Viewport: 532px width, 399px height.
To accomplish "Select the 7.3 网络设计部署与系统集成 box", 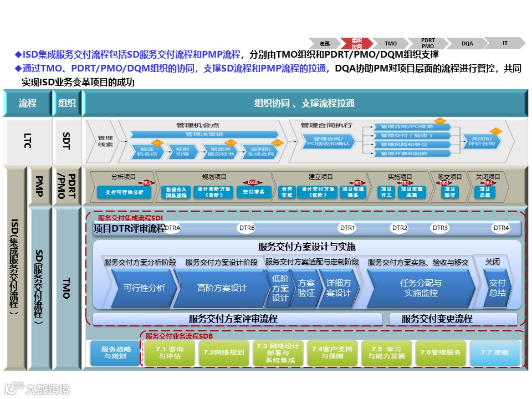I will click(278, 353).
